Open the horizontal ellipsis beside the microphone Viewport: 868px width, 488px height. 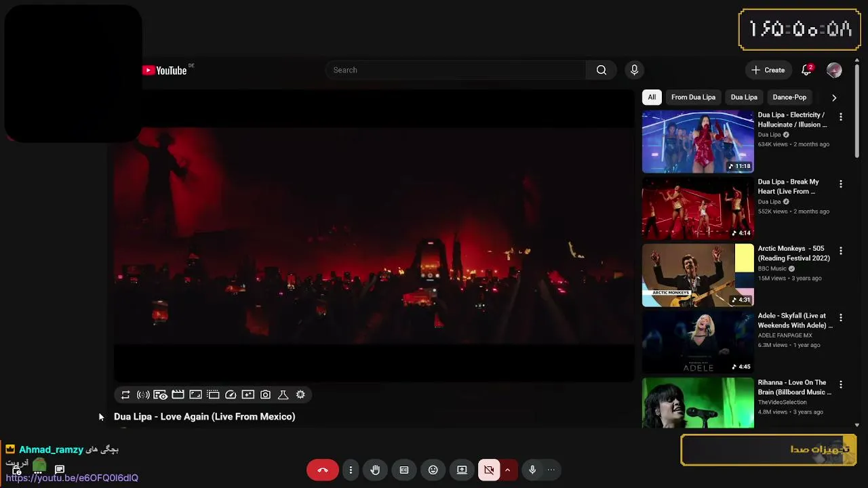551,470
